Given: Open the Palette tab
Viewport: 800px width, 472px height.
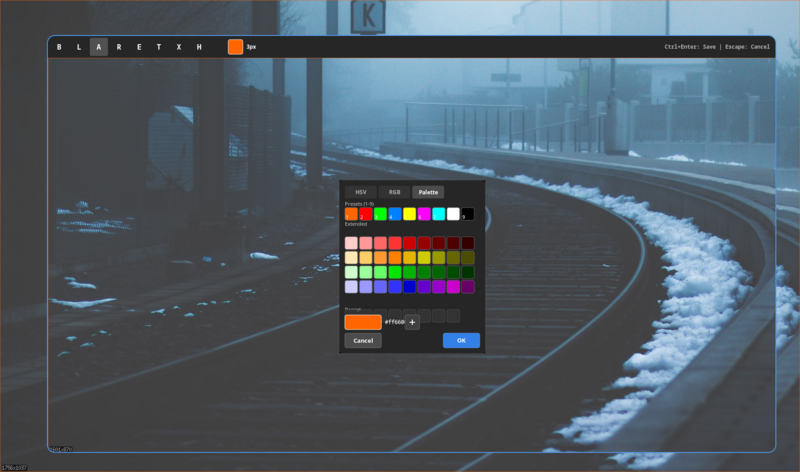Looking at the screenshot, I should click(428, 192).
